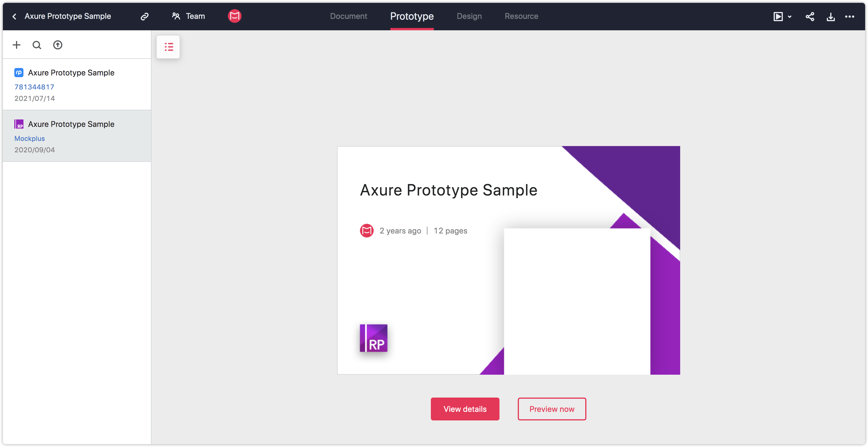Start presentation with play icon
Viewport: 868px width, 447px height.
[x=778, y=17]
